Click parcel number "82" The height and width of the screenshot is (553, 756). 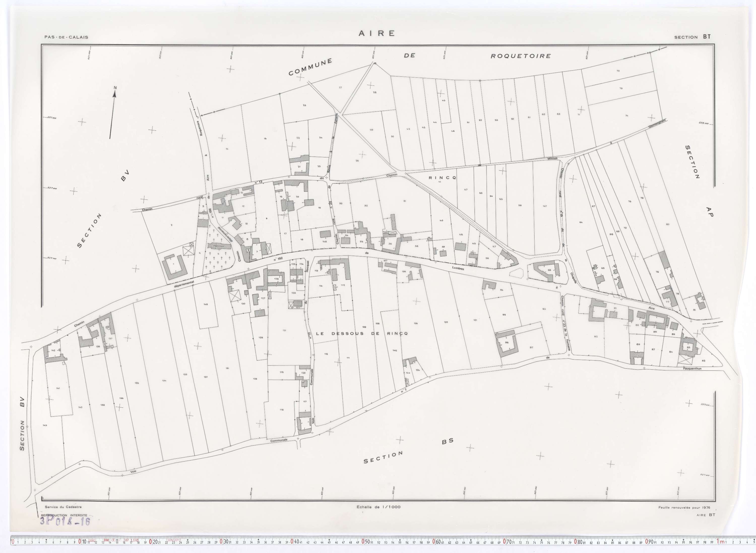[704, 361]
